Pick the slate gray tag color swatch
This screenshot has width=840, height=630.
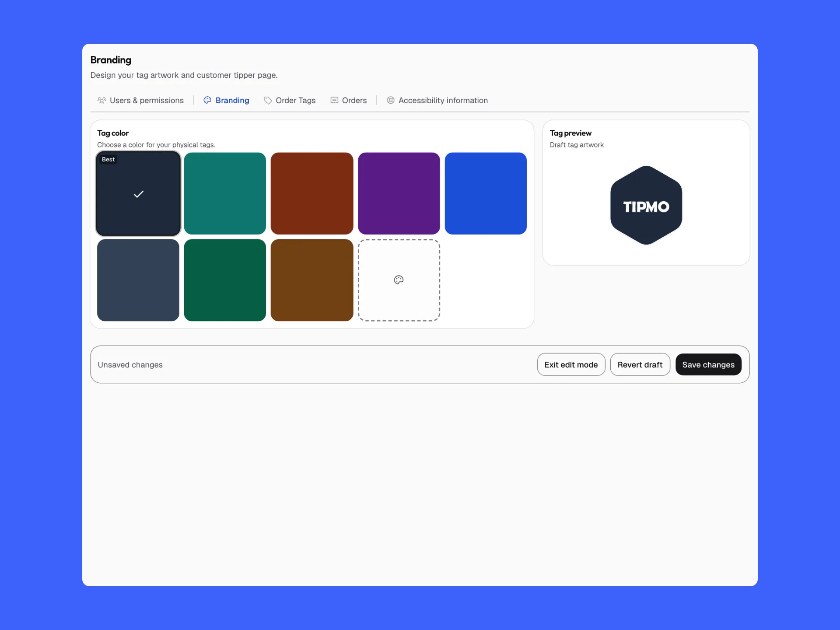pyautogui.click(x=138, y=280)
